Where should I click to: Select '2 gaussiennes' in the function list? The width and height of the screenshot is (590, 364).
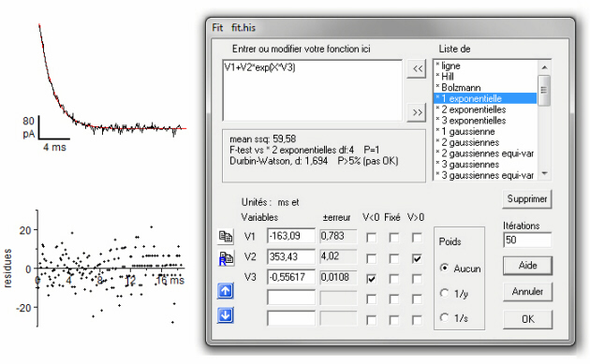coord(485,142)
